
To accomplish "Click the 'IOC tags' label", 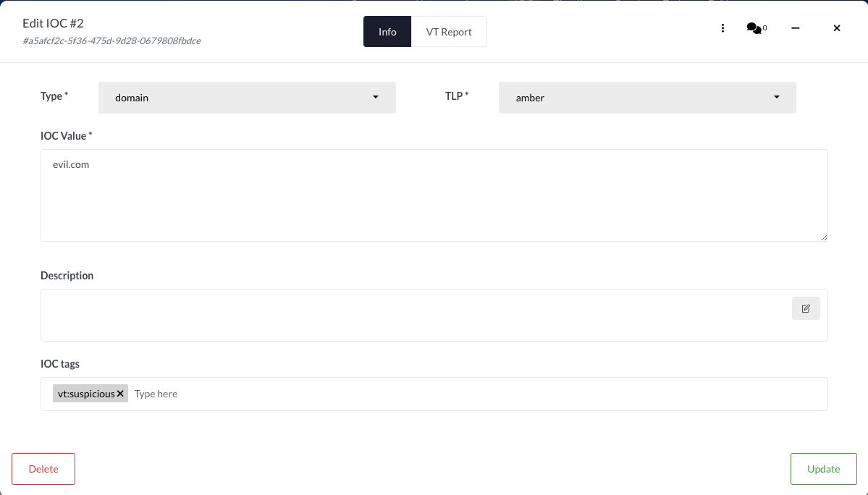I will (60, 364).
